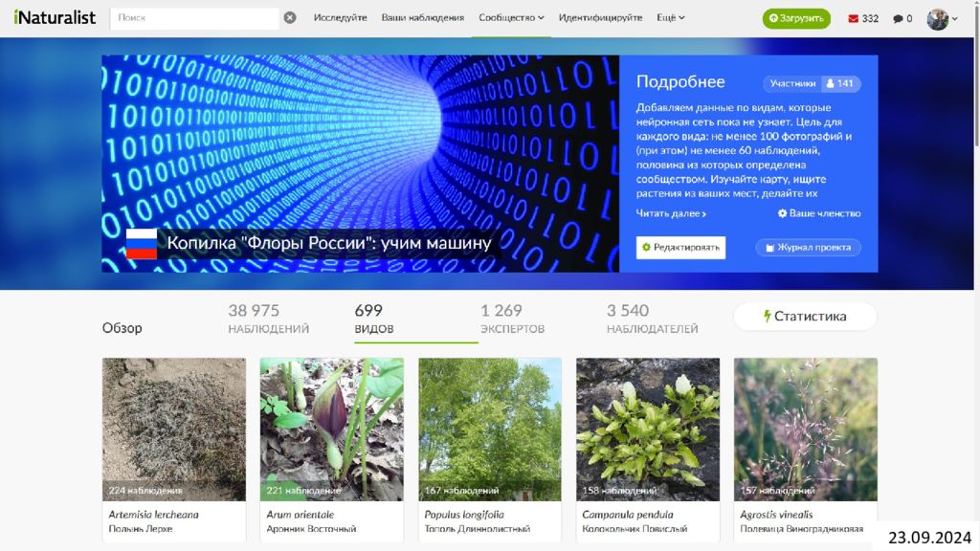Open Ваше членство gear settings
The width and height of the screenshot is (980, 551).
point(819,213)
